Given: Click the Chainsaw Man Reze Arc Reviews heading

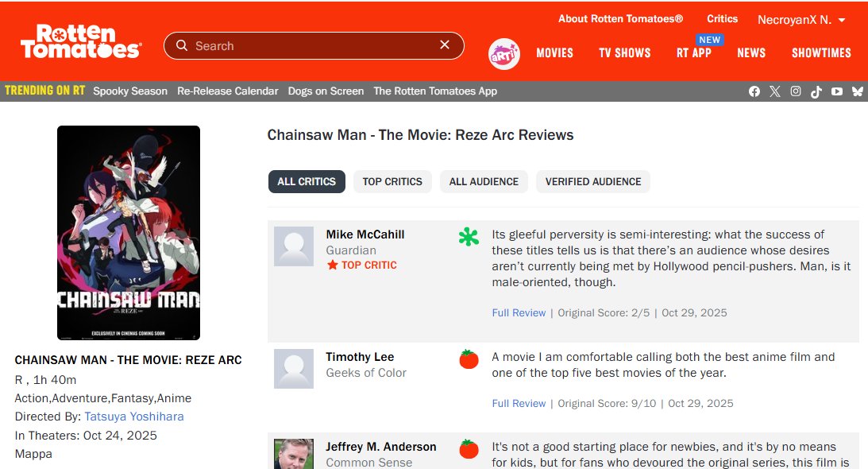Looking at the screenshot, I should point(420,135).
